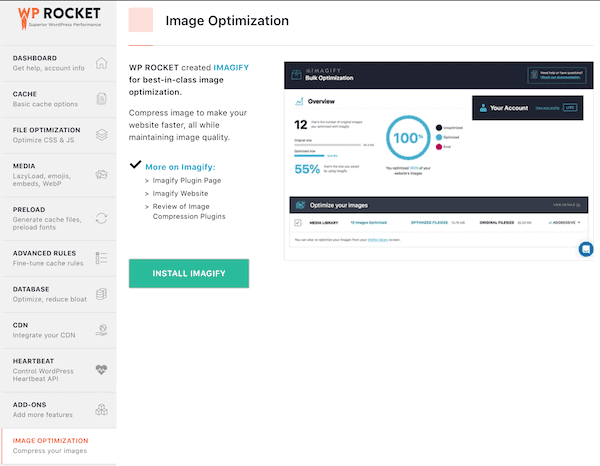Open the Database section
Image resolution: width=600 pixels, height=466 pixels.
click(59, 294)
